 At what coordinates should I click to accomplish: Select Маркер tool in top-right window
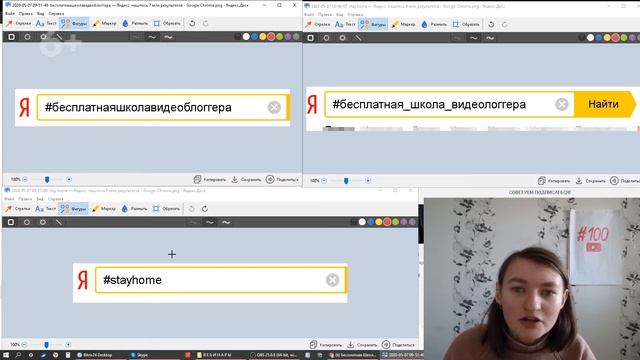pyautogui.click(x=403, y=24)
